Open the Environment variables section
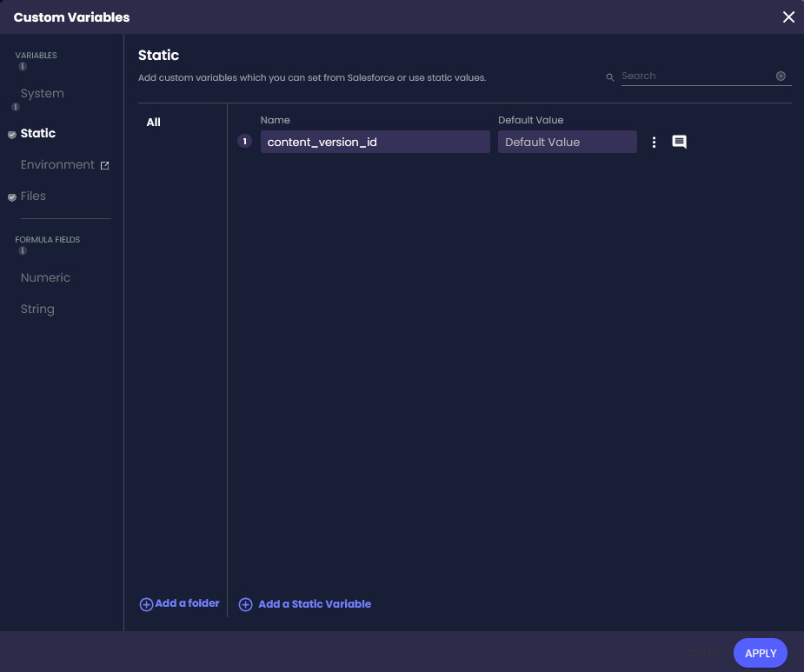Screen dimensions: 804x672 (57, 164)
